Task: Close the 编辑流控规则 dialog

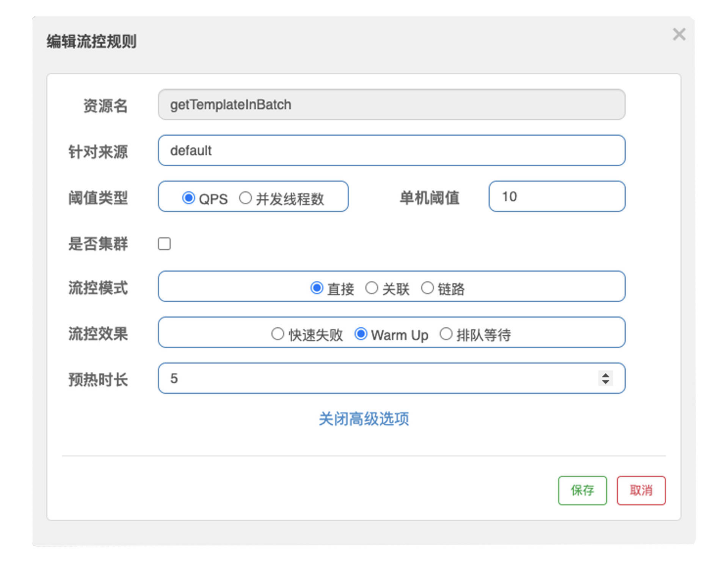Action: (x=679, y=34)
